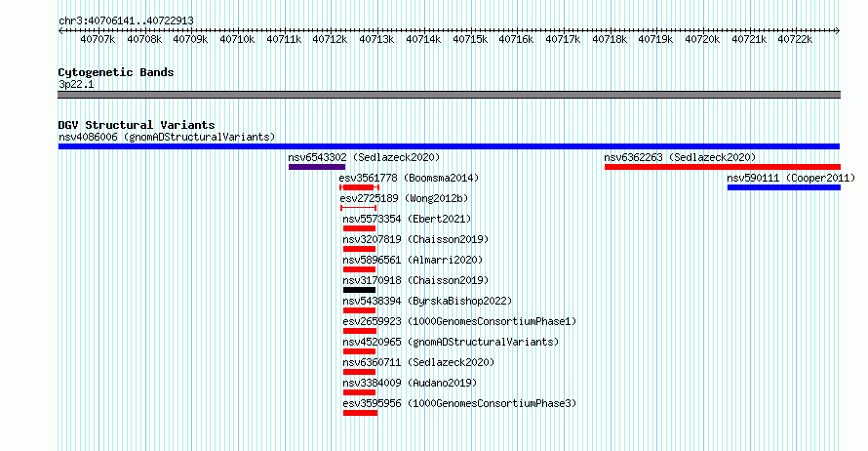Open variant nsv6543302 (Sedlazeck2020) label
The image size is (868, 451).
(364, 157)
